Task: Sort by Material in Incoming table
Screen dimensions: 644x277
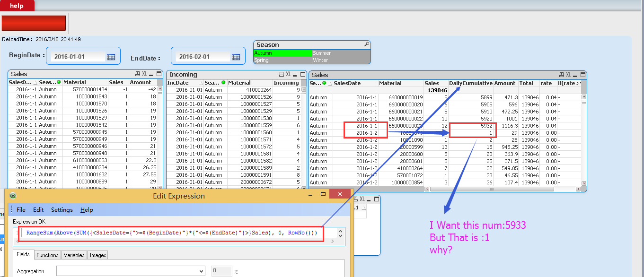Action: pyautogui.click(x=249, y=83)
